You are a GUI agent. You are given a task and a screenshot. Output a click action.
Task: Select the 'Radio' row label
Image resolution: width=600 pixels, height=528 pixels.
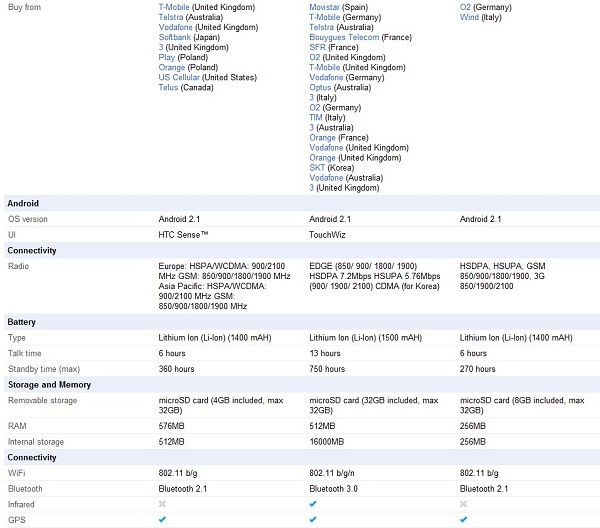point(18,266)
